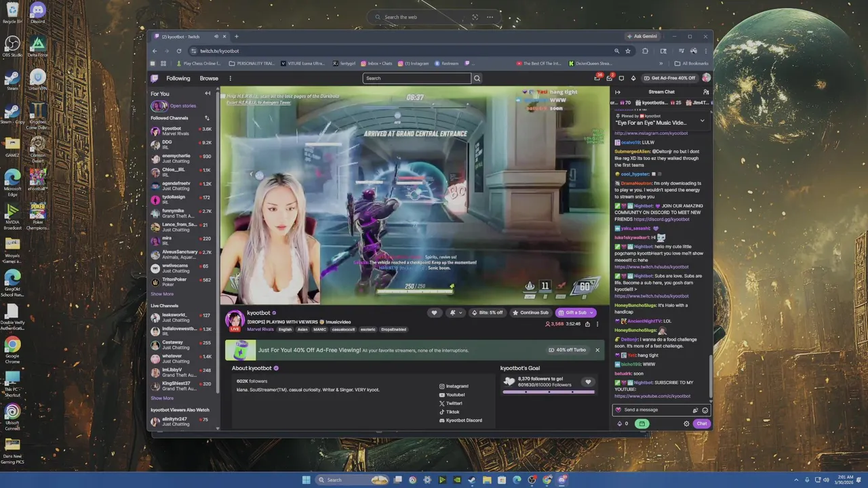
Task: Open Discord from the desktop icons
Action: click(x=37, y=12)
